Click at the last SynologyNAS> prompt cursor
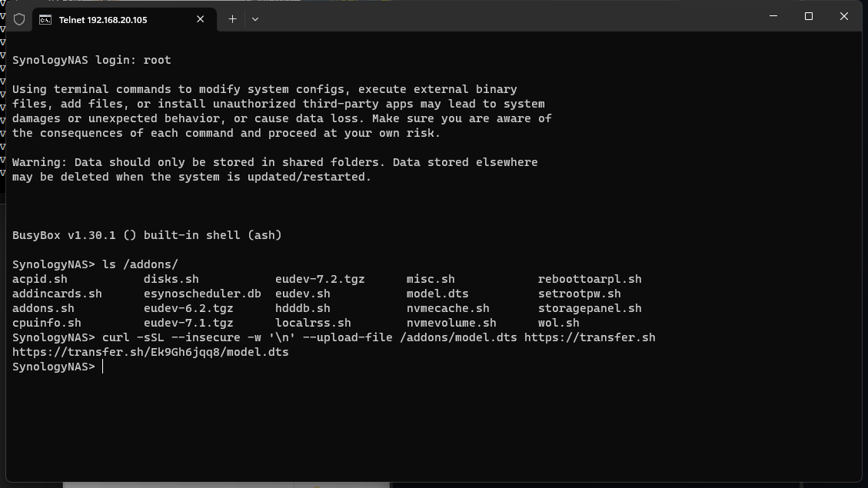Image resolution: width=868 pixels, height=488 pixels. [x=102, y=367]
